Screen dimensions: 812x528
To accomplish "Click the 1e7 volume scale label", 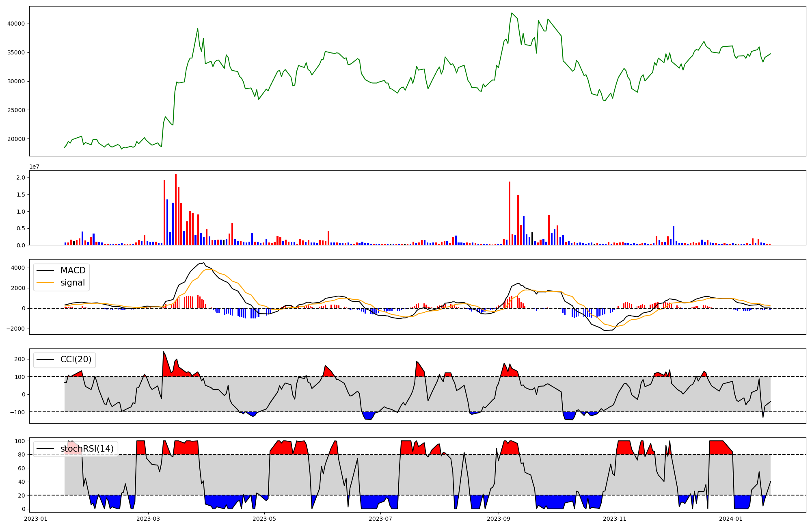I will point(34,167).
